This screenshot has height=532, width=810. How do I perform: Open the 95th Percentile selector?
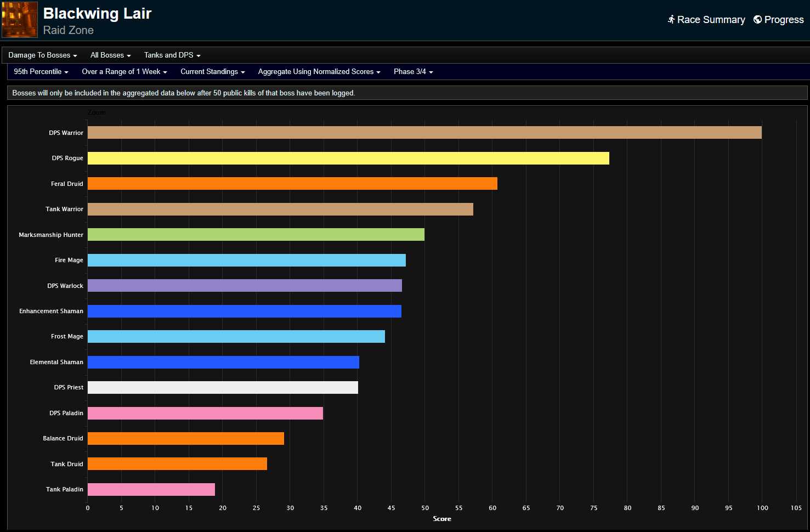tap(41, 72)
